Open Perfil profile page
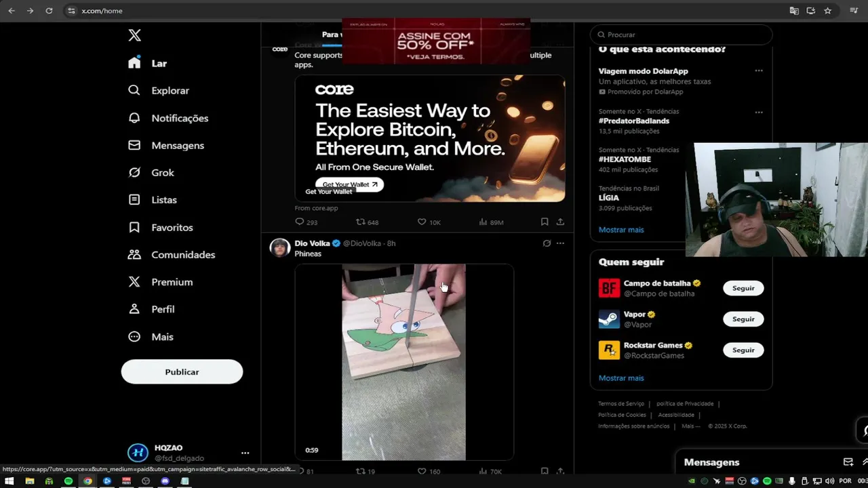868x488 pixels. 151,309
